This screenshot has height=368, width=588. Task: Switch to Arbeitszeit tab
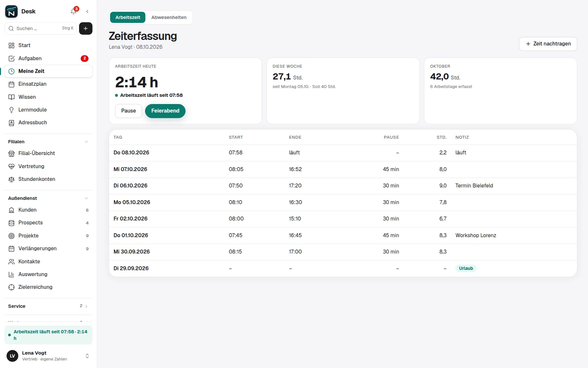coord(128,17)
